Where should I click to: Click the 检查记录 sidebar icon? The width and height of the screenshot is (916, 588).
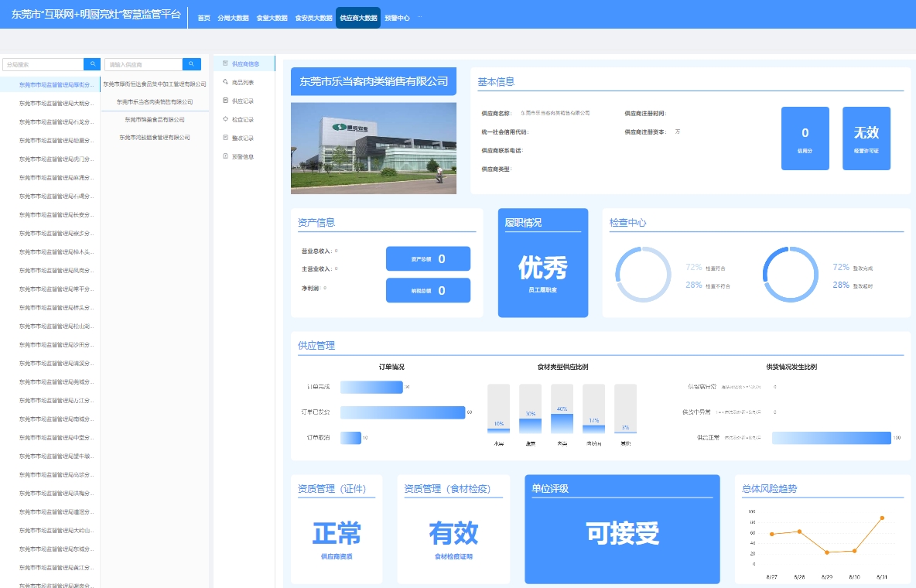coord(225,119)
